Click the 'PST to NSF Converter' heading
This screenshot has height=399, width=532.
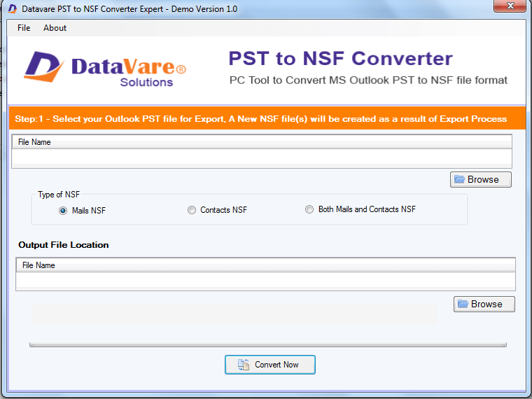coord(341,58)
